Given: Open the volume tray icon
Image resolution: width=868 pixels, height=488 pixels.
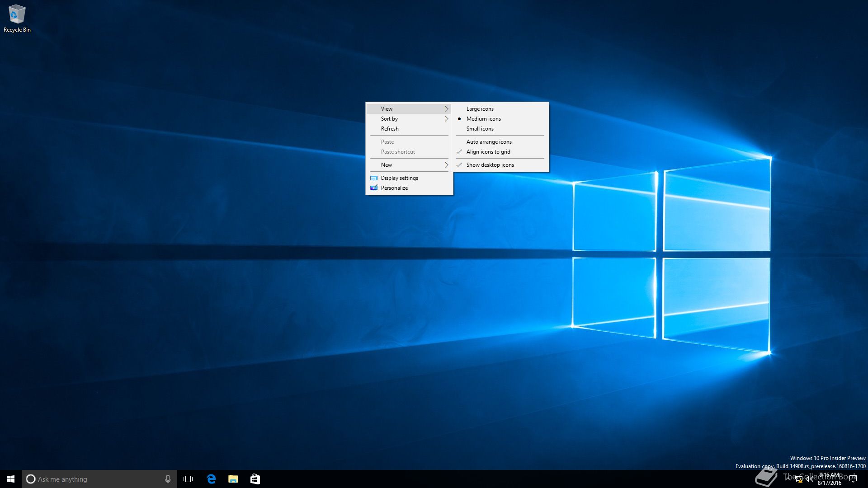Looking at the screenshot, I should pos(809,479).
